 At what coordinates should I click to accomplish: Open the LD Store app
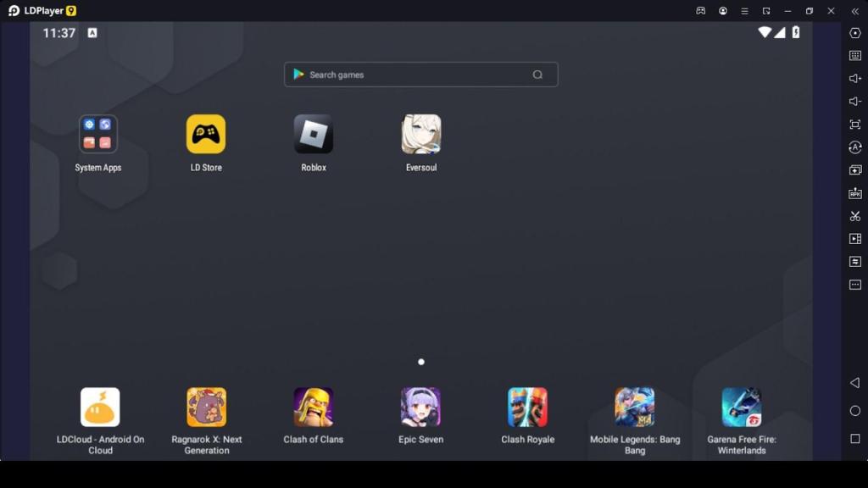pyautogui.click(x=206, y=135)
